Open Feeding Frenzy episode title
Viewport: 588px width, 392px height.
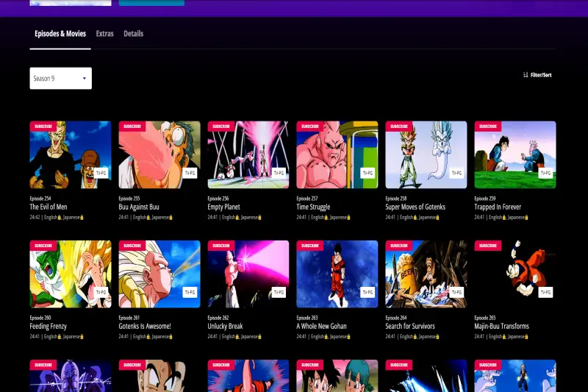[x=49, y=327]
